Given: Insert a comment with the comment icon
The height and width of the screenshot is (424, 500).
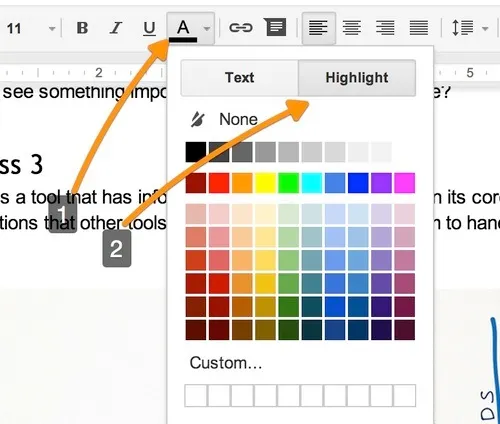Looking at the screenshot, I should [x=275, y=27].
